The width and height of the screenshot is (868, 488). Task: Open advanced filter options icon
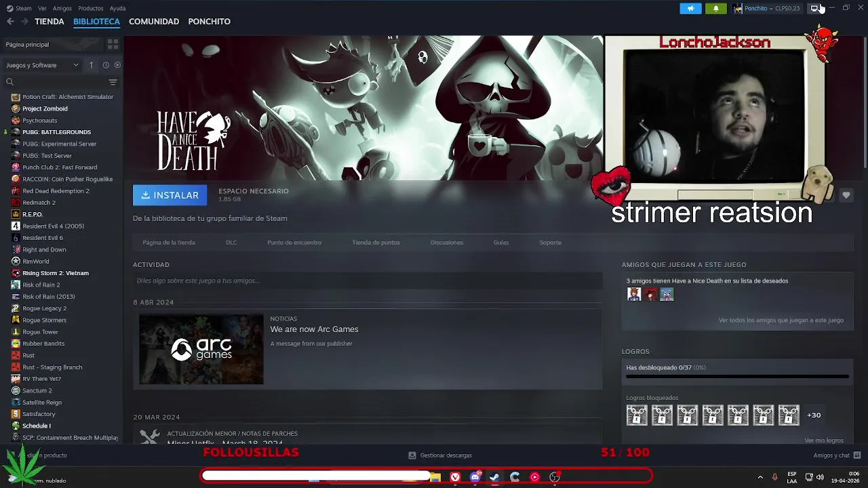[113, 82]
